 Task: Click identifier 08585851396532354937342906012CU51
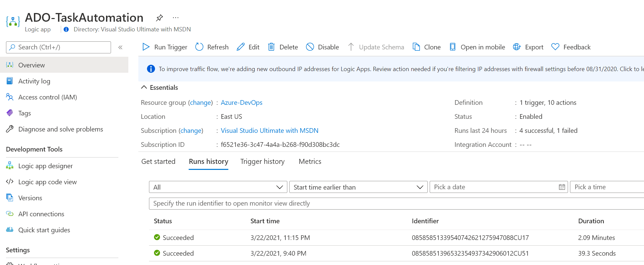click(470, 253)
